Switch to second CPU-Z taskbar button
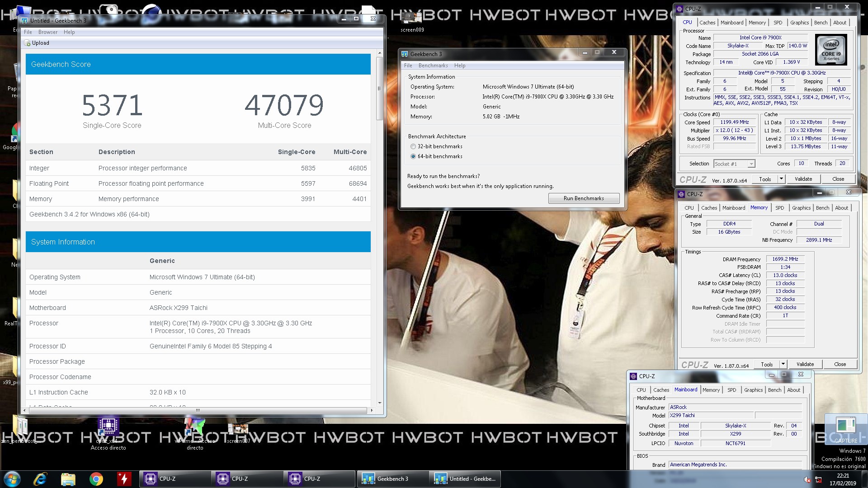 [248, 479]
